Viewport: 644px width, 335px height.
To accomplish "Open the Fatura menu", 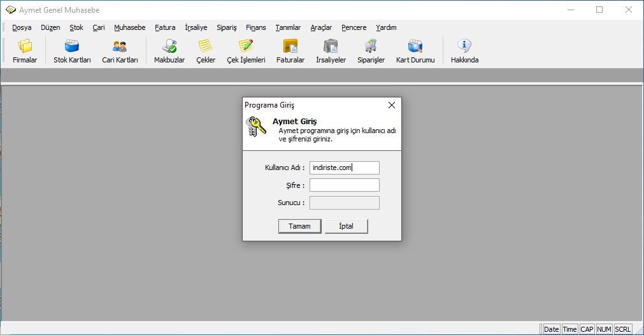I will pos(165,27).
